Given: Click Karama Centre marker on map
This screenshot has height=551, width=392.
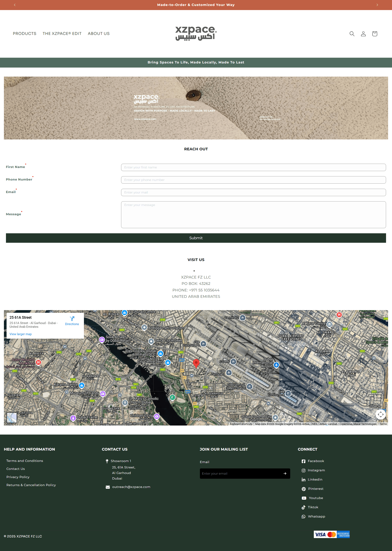Looking at the screenshot, I should (x=82, y=385).
